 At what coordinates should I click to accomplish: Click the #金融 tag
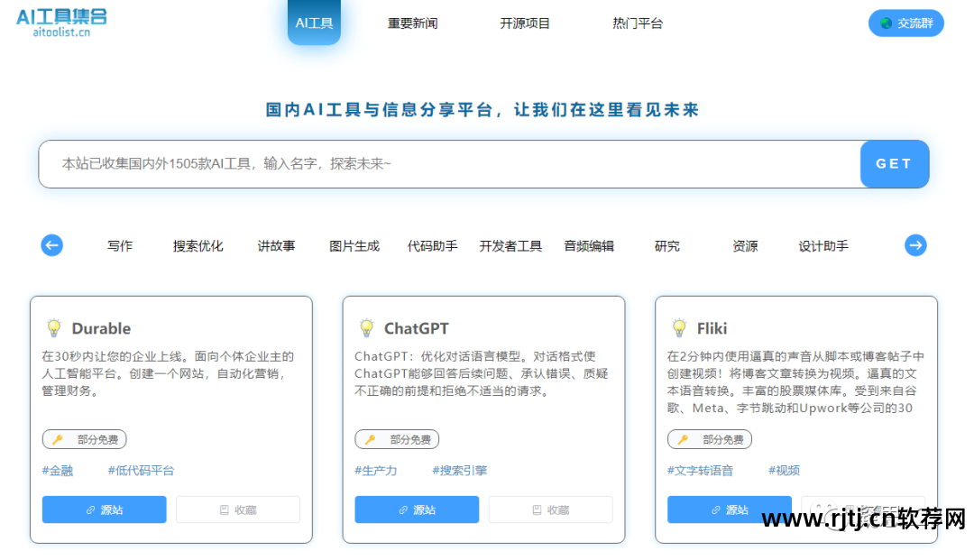click(57, 471)
